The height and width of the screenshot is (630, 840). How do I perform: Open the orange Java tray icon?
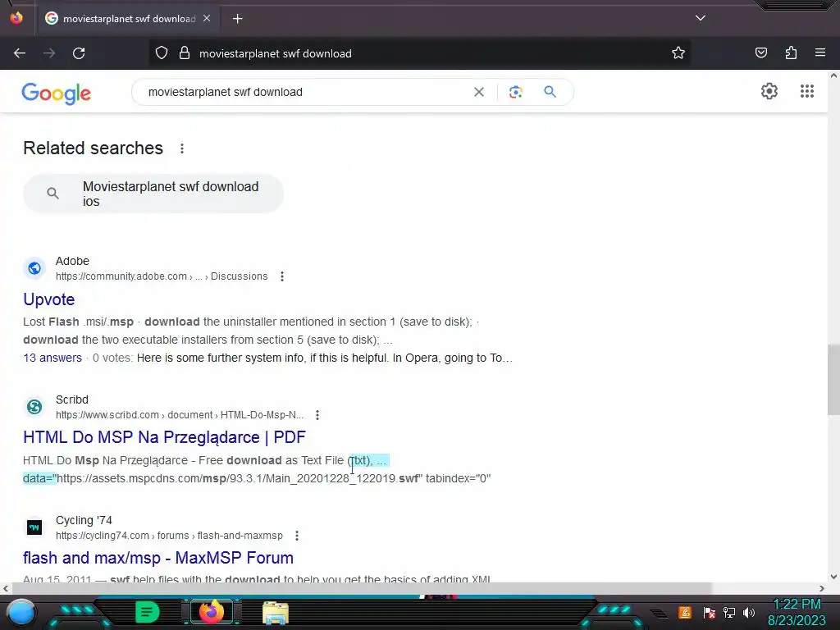[x=685, y=612]
